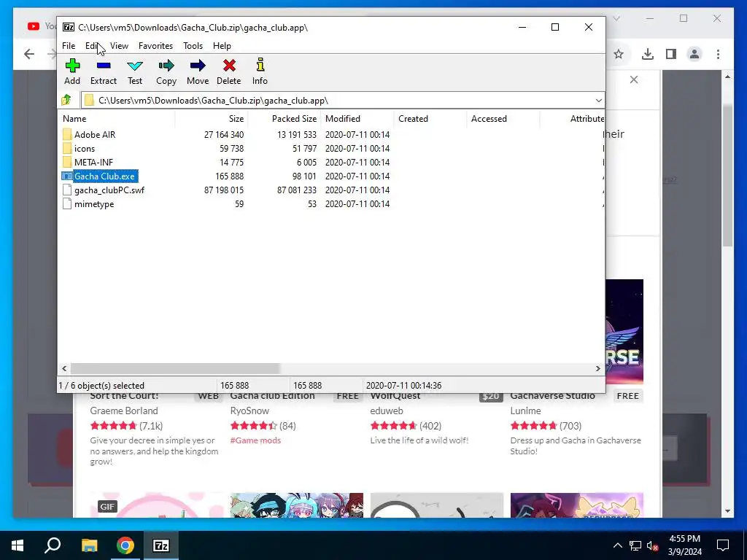The height and width of the screenshot is (560, 747).
Task: Click the taskbar clock 4:55 PM
Action: pos(684,539)
